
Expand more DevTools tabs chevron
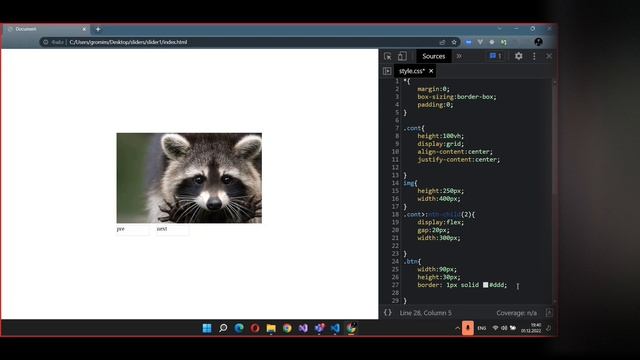[459, 56]
